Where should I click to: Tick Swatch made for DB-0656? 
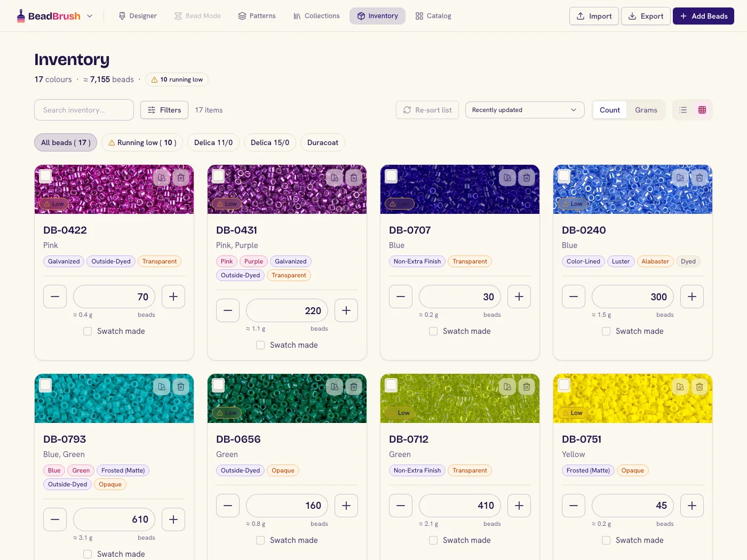[x=260, y=540]
